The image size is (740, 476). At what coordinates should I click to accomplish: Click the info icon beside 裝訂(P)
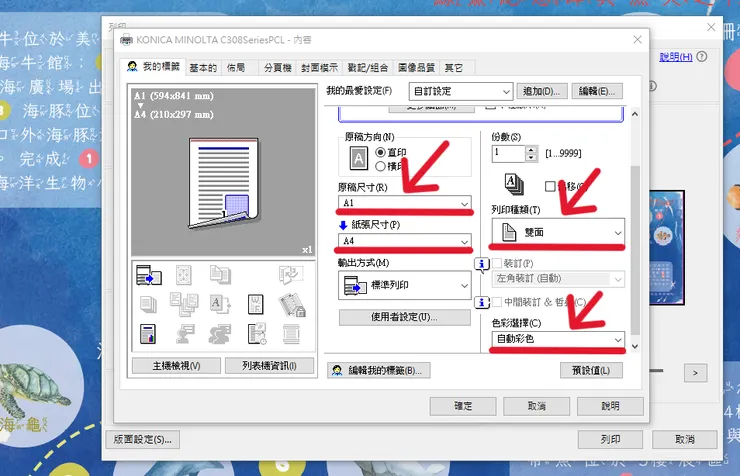[x=481, y=264]
